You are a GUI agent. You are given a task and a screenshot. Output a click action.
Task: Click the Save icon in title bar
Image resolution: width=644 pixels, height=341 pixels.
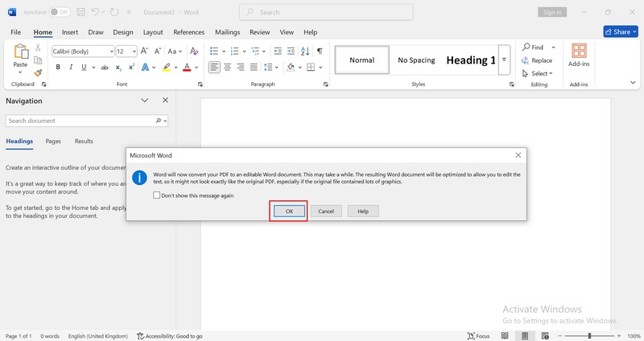[x=81, y=12]
